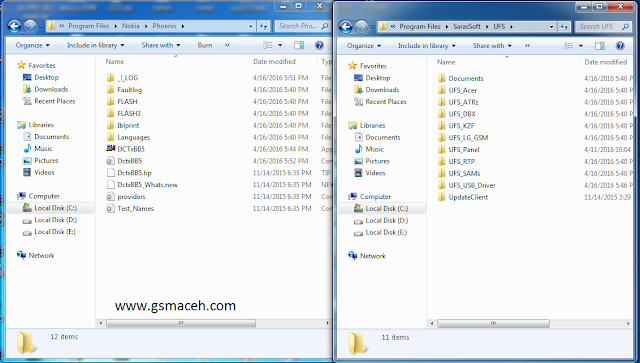Screen dimensions: 640x363
Task: Open Organize menu in UFS window
Action: pos(364,46)
